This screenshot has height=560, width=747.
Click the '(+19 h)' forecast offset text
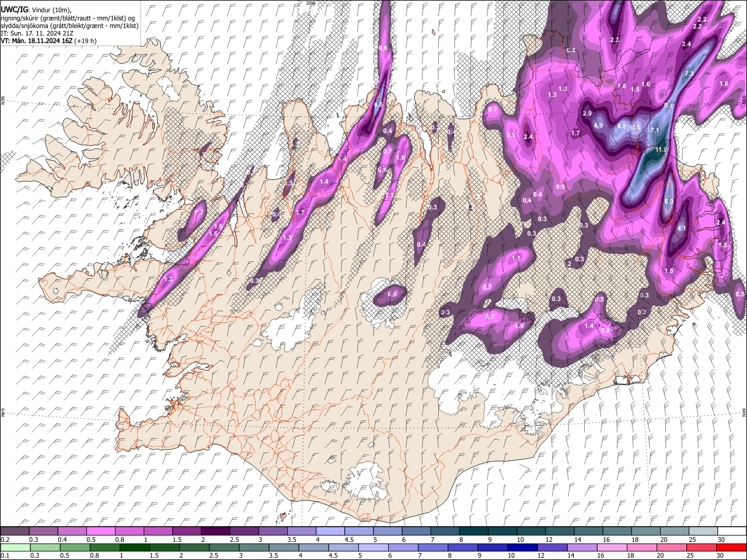(85, 41)
